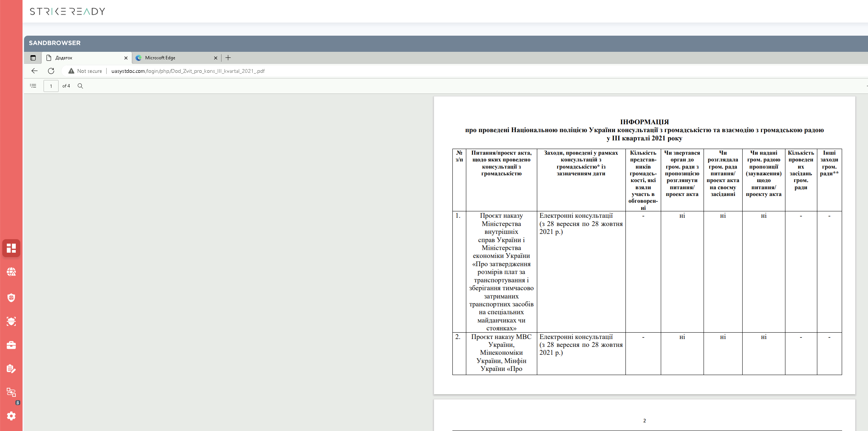This screenshot has height=431, width=868.
Task: Open the clipboard edit notes sidebar icon
Action: 11,369
